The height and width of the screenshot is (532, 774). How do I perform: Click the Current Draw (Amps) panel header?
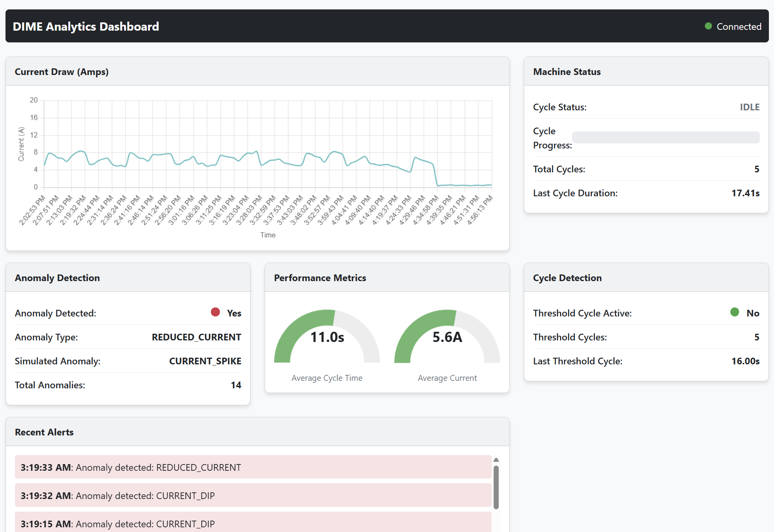[x=62, y=72]
